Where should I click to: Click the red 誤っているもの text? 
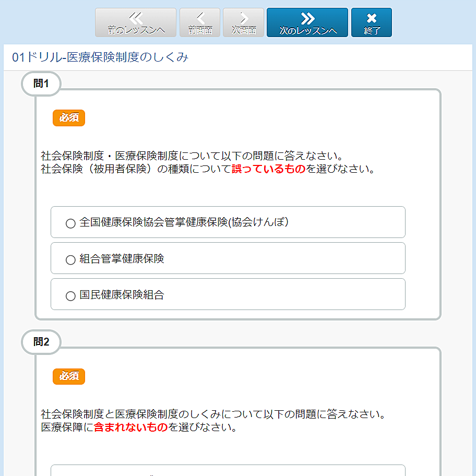(x=268, y=169)
